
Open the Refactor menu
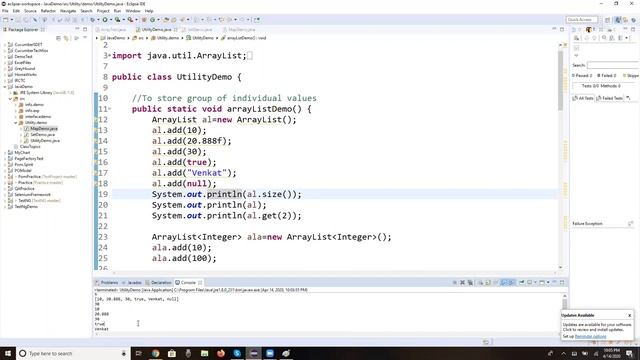pos(48,11)
